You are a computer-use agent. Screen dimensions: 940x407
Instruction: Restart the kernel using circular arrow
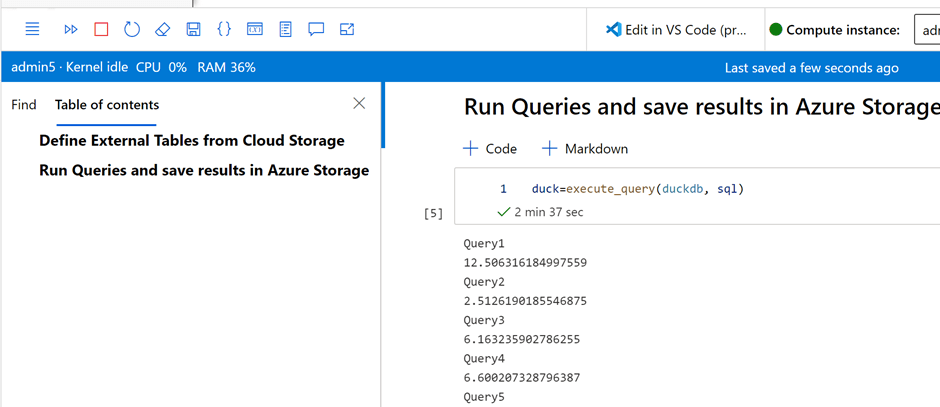click(132, 30)
